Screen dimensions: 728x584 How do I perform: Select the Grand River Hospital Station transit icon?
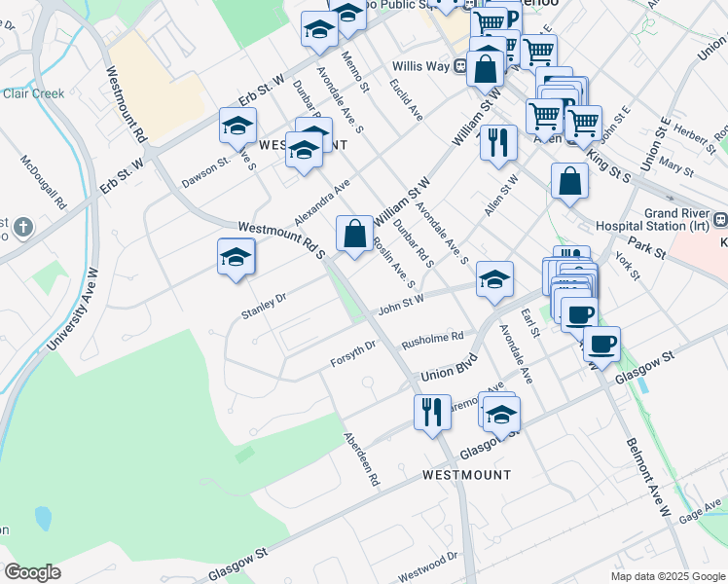(719, 219)
